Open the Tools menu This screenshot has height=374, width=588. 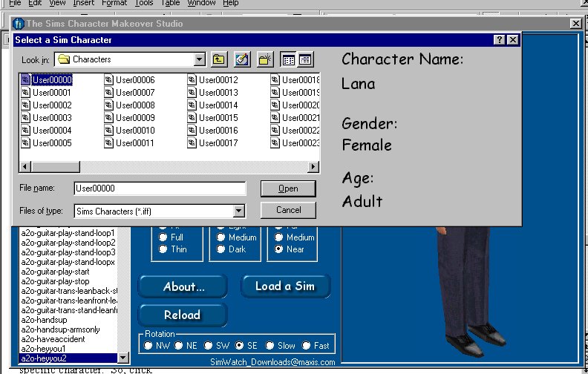pyautogui.click(x=144, y=3)
